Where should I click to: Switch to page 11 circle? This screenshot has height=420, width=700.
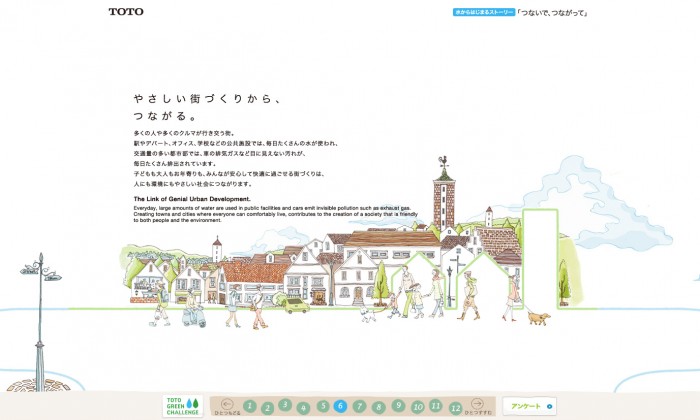pos(436,405)
